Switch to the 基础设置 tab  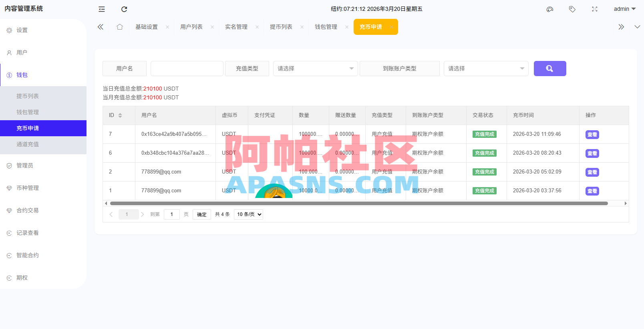pos(147,27)
